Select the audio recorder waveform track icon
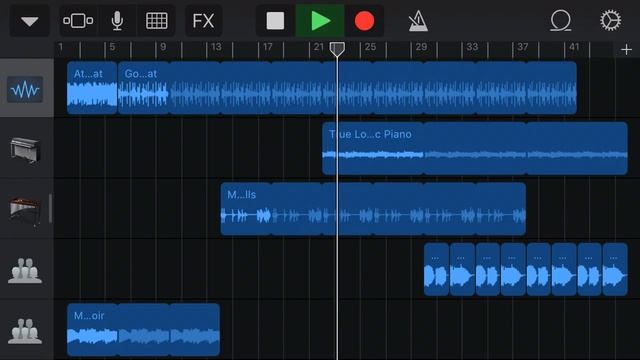This screenshot has height=360, width=640. click(x=25, y=89)
